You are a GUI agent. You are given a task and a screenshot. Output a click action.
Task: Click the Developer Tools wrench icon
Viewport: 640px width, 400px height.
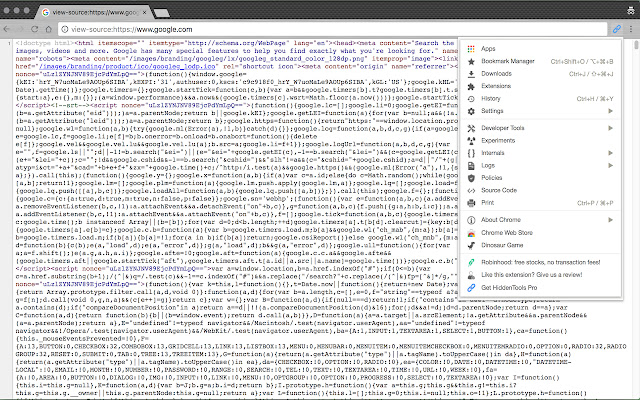(x=471, y=128)
